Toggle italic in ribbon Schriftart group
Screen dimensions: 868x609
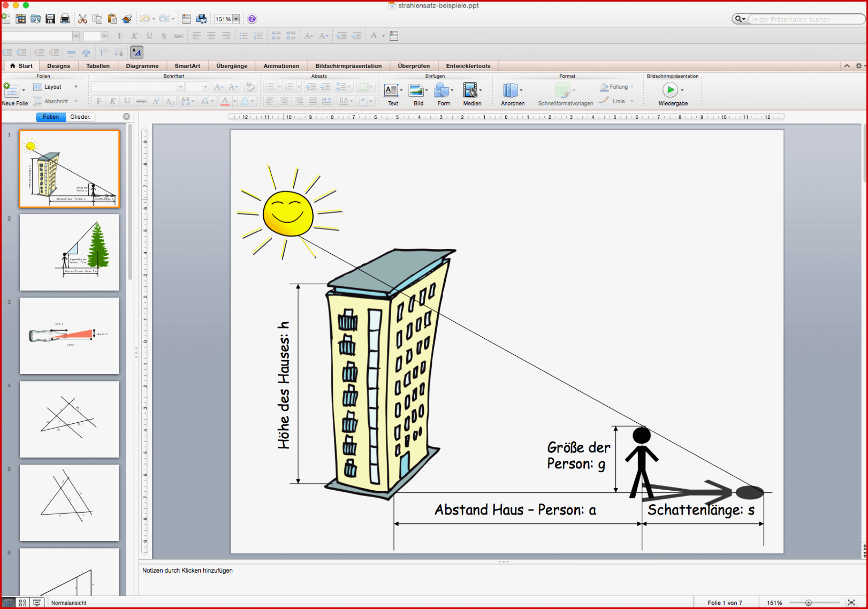[112, 101]
